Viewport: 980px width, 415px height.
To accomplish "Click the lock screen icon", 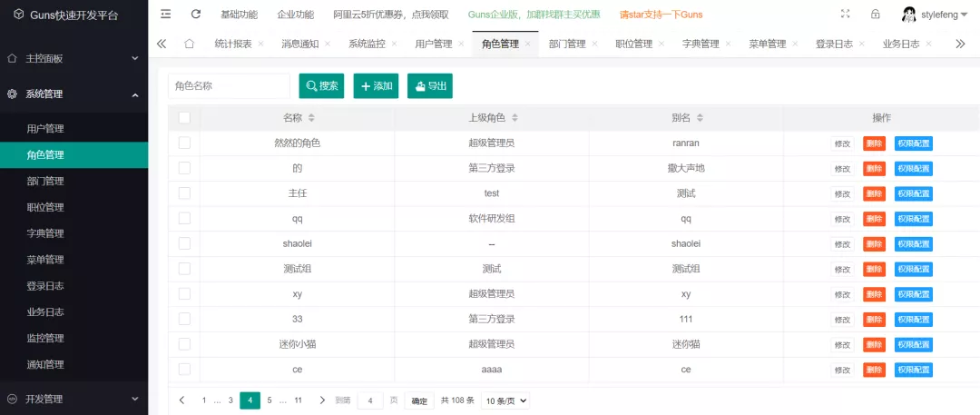I will (876, 14).
